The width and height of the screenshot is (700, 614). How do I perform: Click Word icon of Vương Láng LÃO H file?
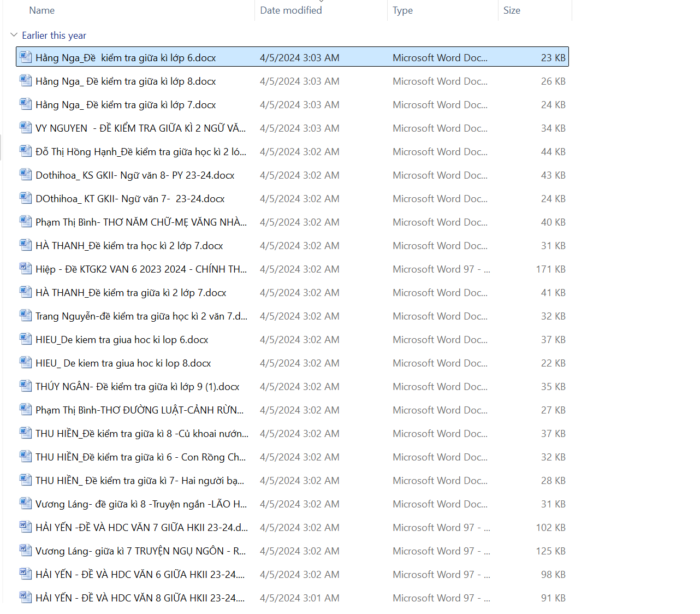26,503
